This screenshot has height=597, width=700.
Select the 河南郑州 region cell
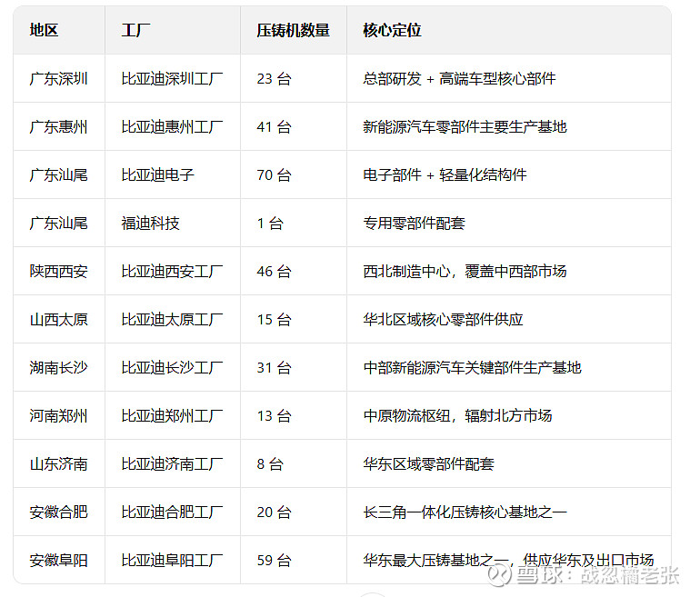(x=58, y=416)
